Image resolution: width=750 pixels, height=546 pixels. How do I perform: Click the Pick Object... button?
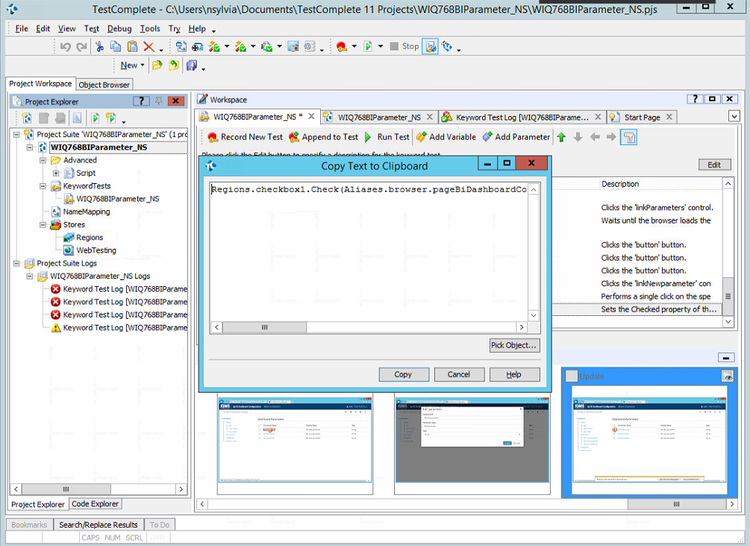(x=514, y=345)
